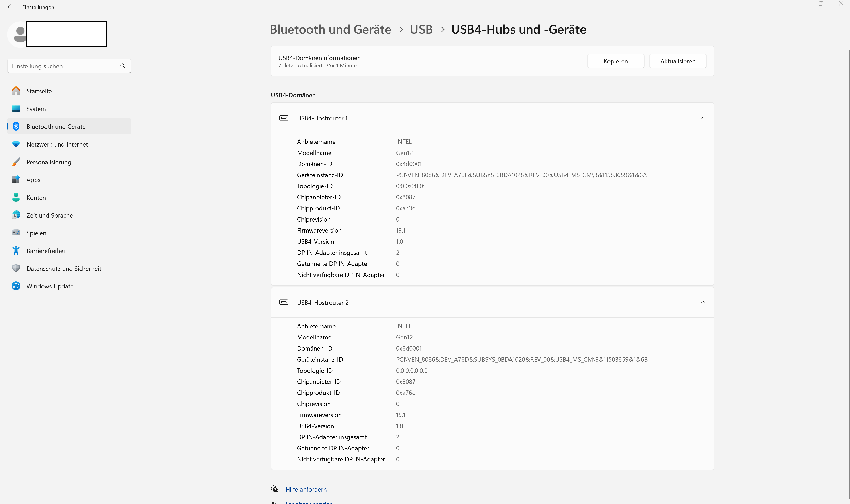
Task: Open the Apps settings category
Action: tap(33, 180)
